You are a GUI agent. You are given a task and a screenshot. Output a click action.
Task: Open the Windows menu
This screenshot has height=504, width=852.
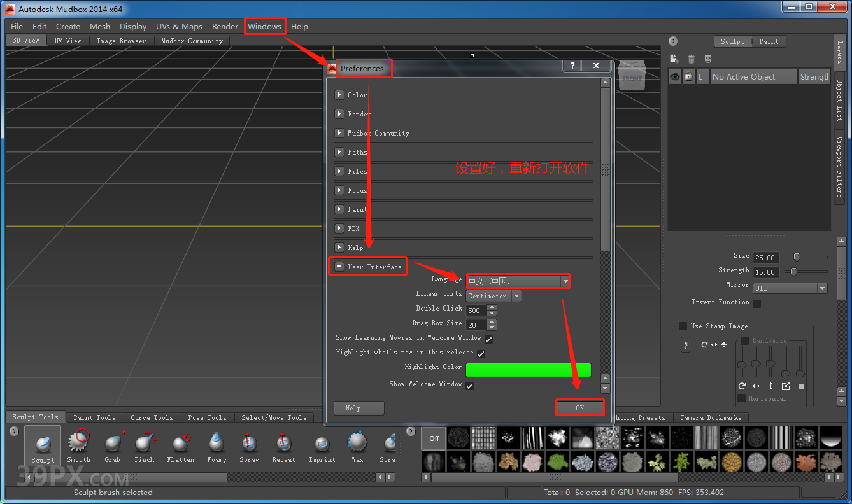(x=264, y=26)
